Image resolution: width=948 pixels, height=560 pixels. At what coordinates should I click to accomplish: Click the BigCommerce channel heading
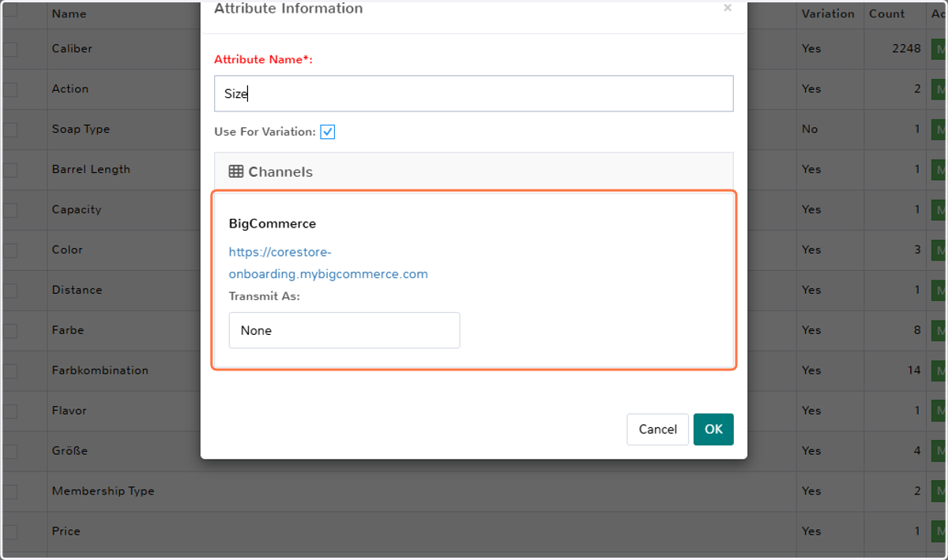pos(273,224)
